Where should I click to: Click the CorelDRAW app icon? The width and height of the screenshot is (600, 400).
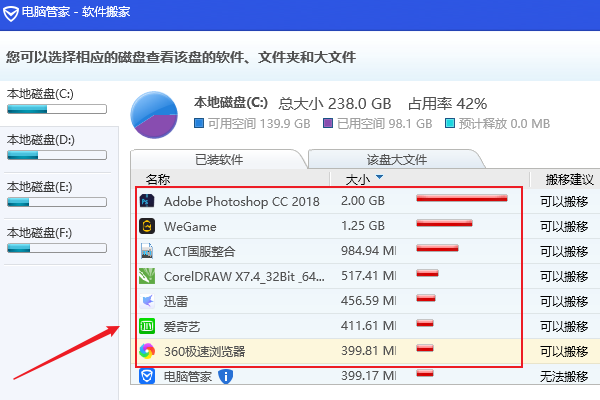(x=146, y=276)
